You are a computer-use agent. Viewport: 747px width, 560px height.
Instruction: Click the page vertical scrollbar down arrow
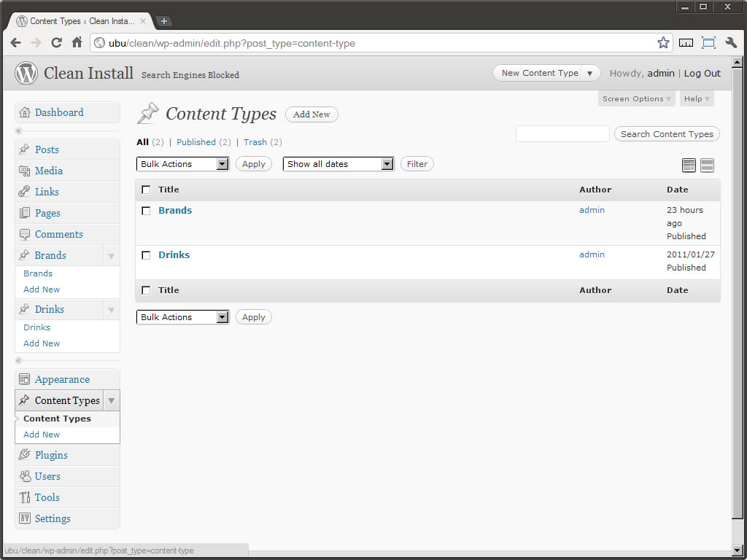click(737, 550)
